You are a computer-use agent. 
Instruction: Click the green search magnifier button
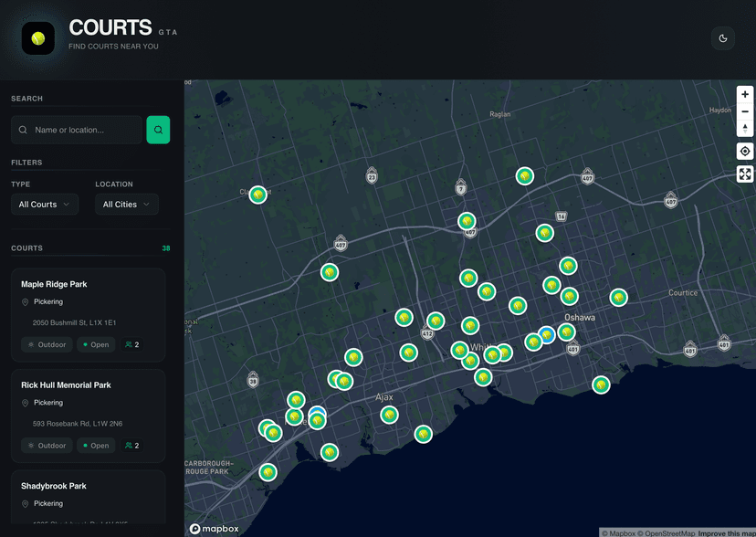point(158,130)
